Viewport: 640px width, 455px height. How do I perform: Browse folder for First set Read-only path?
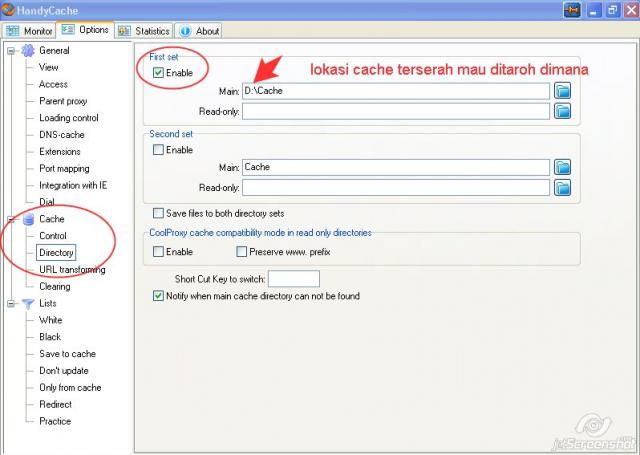(562, 111)
